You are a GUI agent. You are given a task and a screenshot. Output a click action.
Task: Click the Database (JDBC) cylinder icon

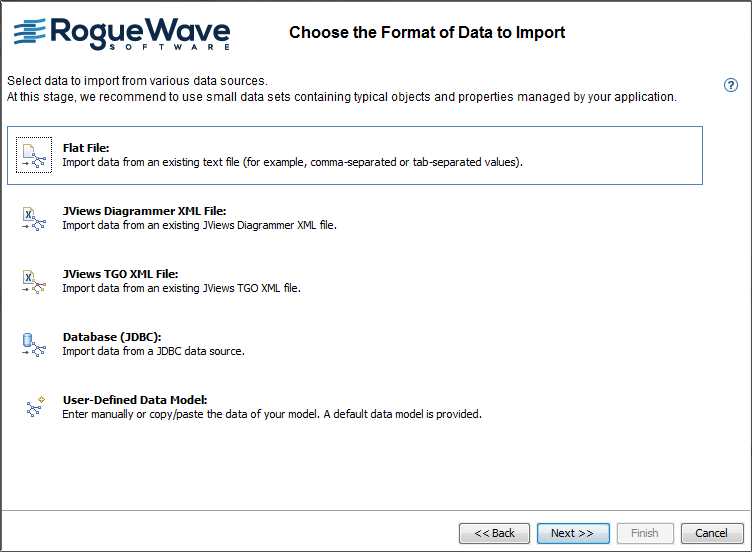[34, 344]
